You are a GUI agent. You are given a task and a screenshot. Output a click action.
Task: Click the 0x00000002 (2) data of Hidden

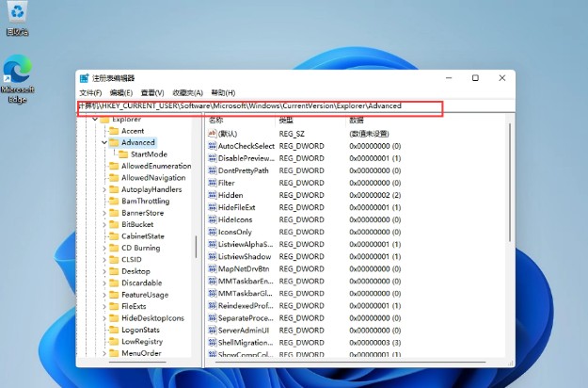point(375,195)
